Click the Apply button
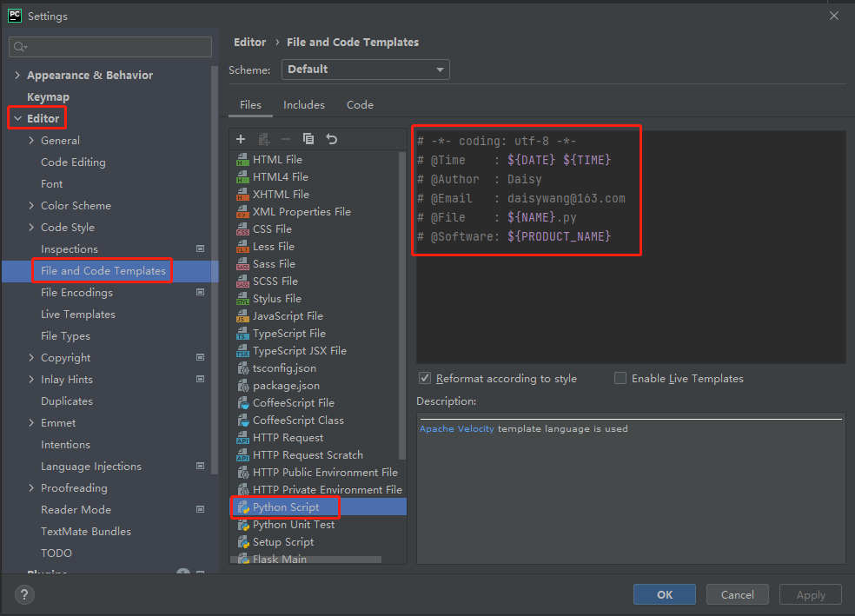This screenshot has width=855, height=616. [x=811, y=595]
